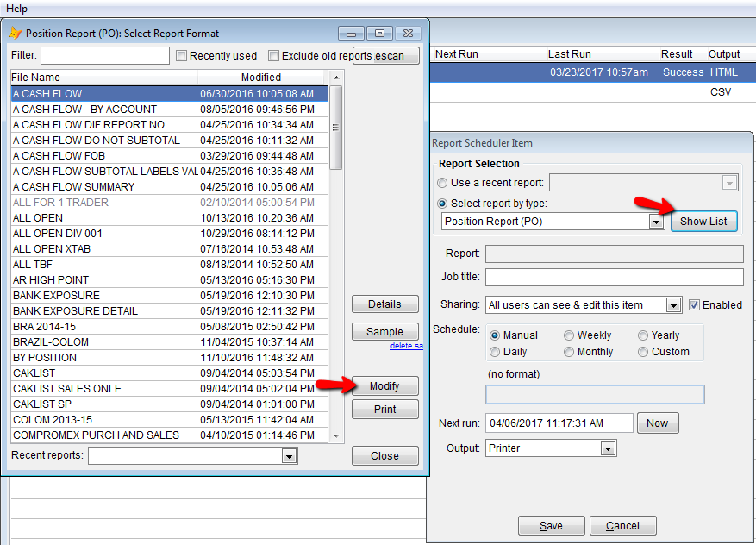Click the Modify button

[384, 385]
